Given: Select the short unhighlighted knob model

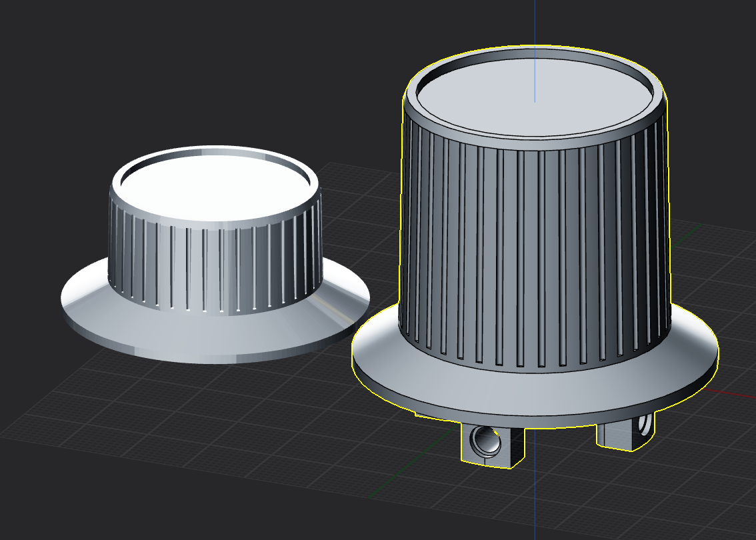Looking at the screenshot, I should pyautogui.click(x=215, y=254).
